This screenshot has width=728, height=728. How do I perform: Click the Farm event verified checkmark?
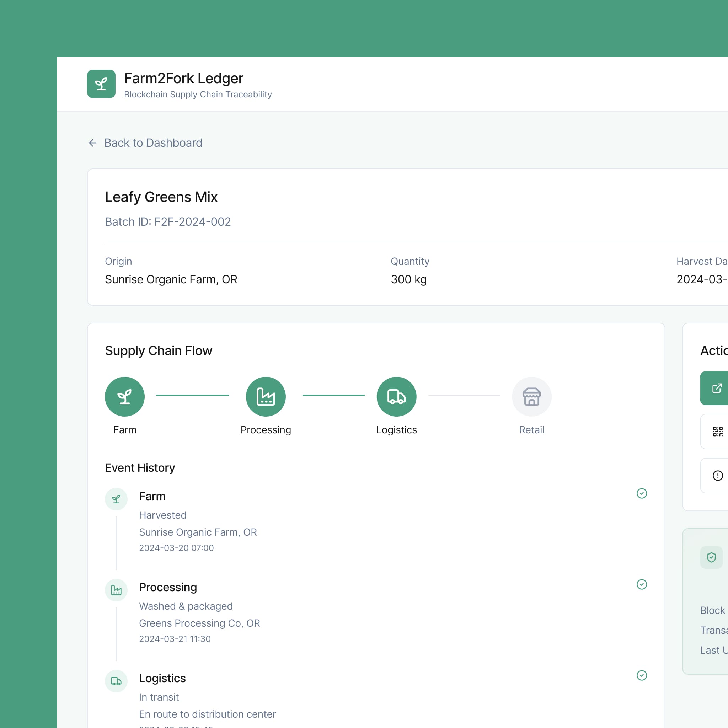click(x=641, y=493)
